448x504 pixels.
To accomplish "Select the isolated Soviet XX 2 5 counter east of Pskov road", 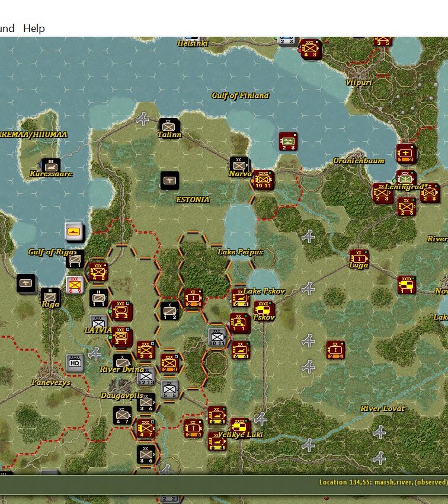I will 335,350.
